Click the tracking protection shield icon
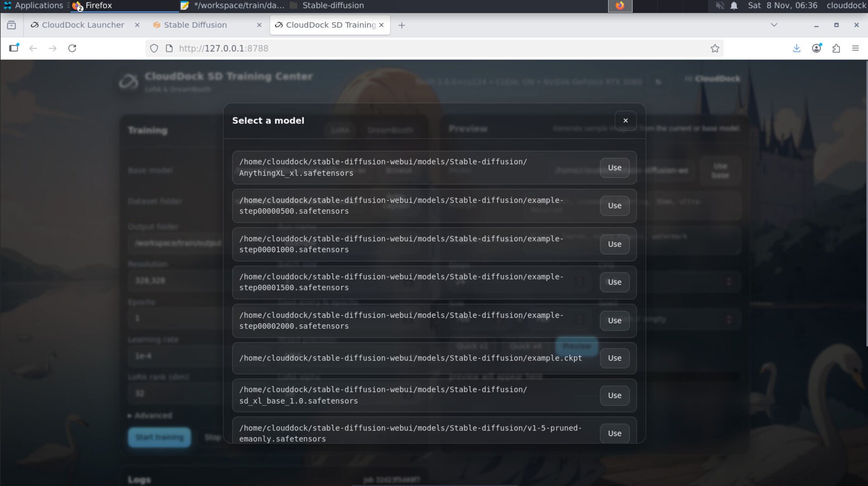 coord(153,48)
